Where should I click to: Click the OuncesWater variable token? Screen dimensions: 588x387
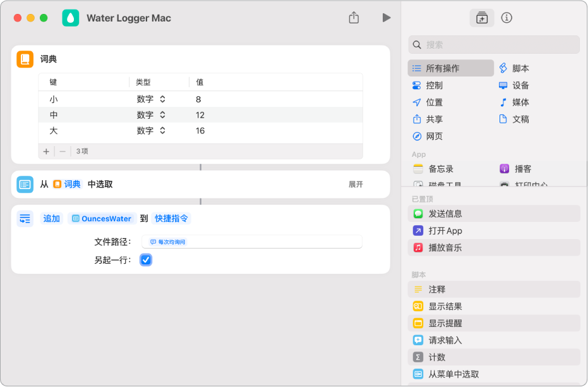pyautogui.click(x=102, y=218)
